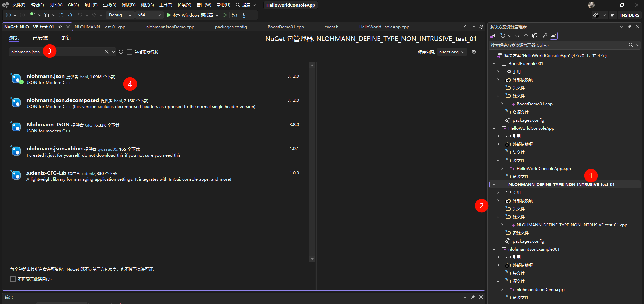Open NuGet package source settings gear
Screen dimensions: 644x304
click(x=474, y=52)
